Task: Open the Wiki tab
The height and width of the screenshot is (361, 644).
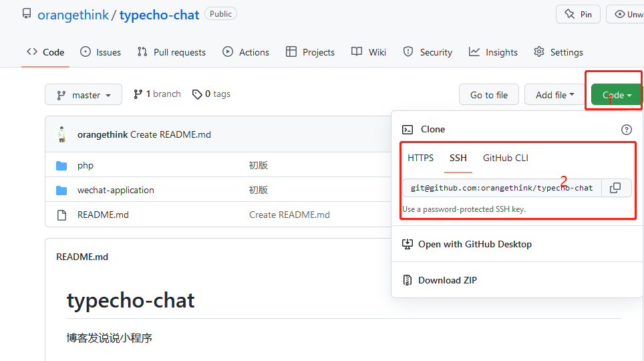Action: pos(368,52)
